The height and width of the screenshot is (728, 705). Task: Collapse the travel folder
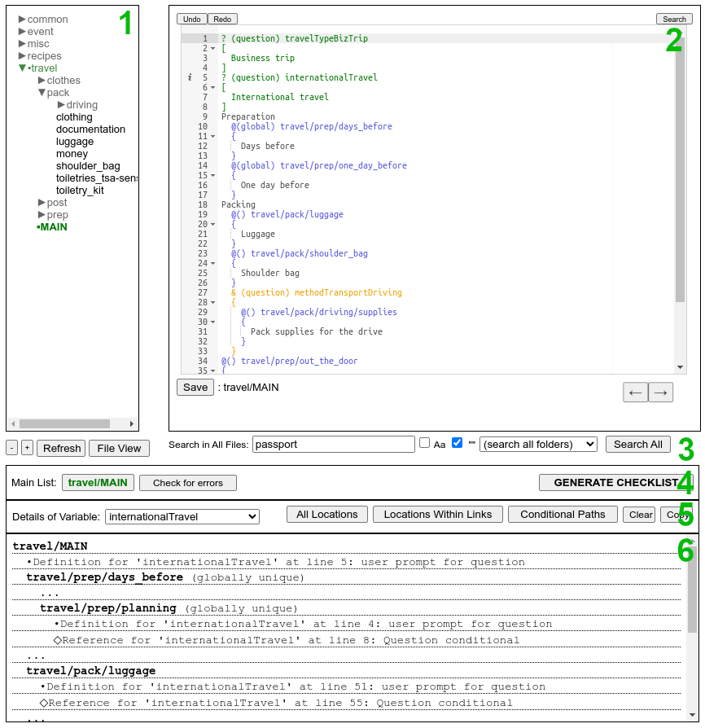[x=22, y=68]
